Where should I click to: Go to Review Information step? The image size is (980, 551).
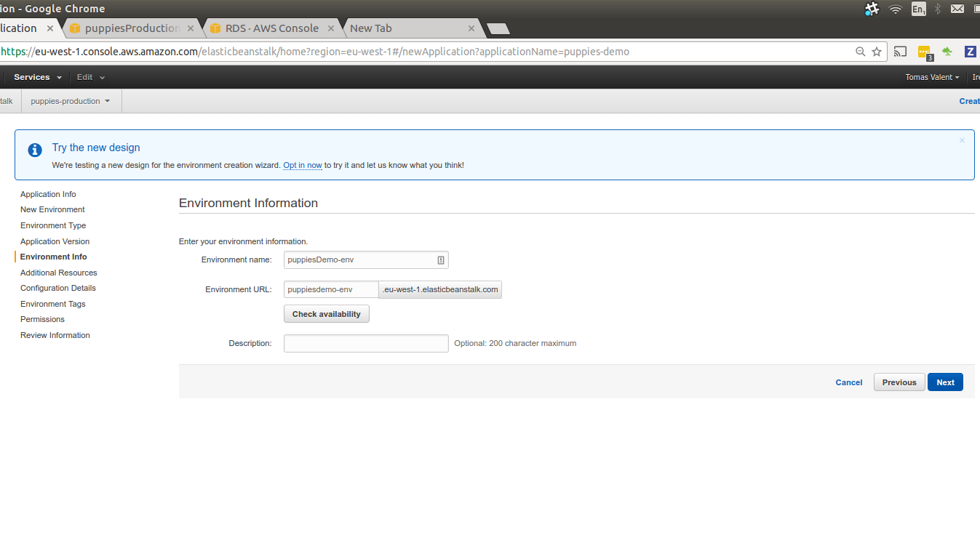click(x=55, y=335)
